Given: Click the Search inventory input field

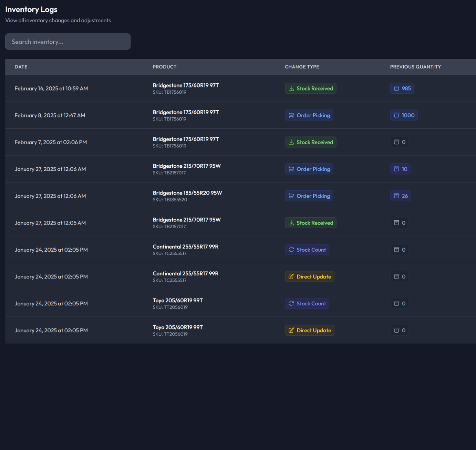Looking at the screenshot, I should (x=68, y=42).
